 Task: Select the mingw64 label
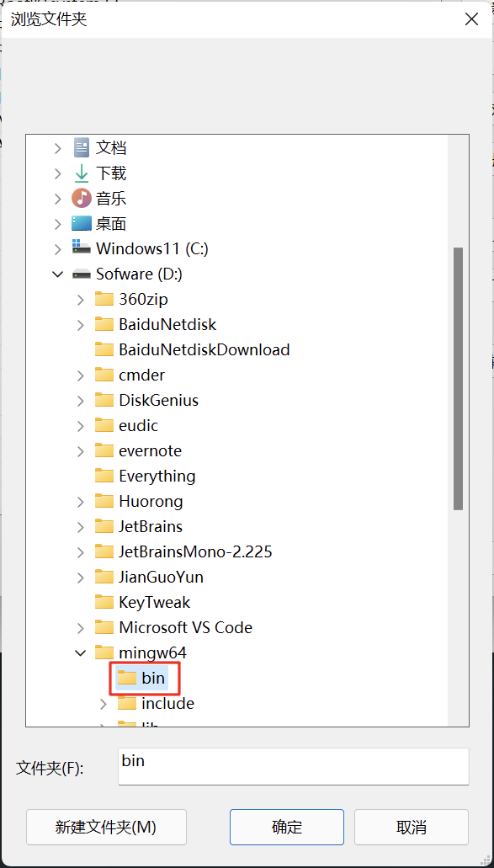coord(152,652)
